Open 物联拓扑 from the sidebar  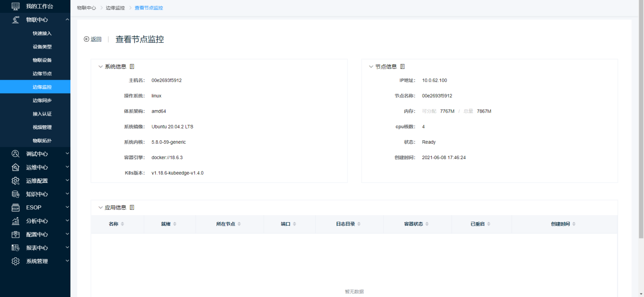click(x=42, y=141)
